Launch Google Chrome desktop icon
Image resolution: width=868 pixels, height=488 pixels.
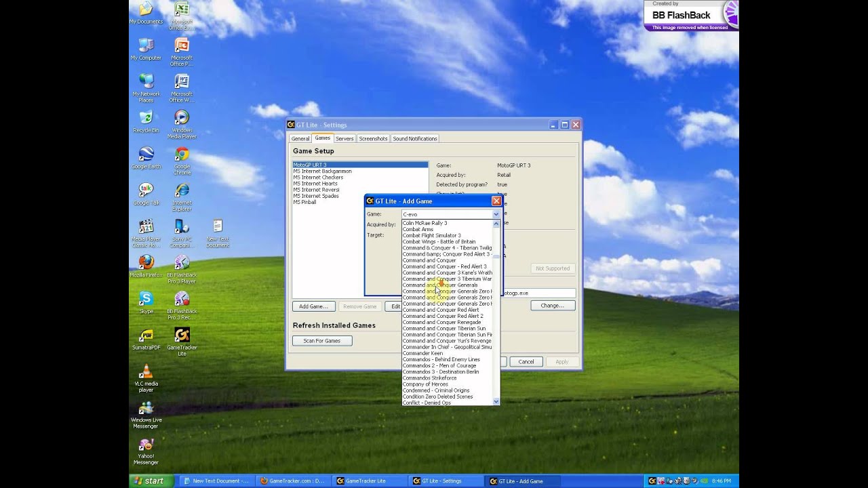click(182, 161)
